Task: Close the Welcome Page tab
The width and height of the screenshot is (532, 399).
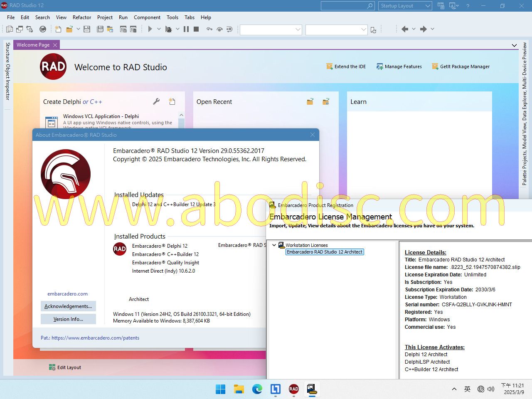Action: [55, 45]
